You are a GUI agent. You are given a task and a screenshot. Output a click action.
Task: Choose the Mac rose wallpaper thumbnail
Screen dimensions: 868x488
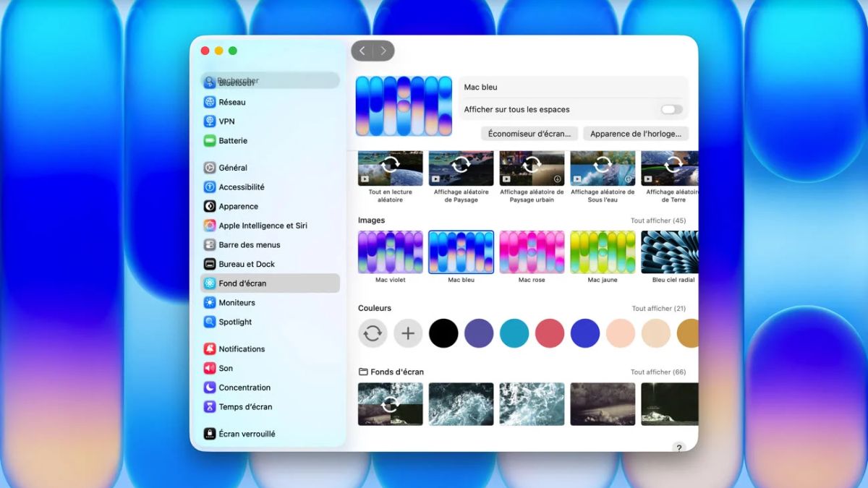pyautogui.click(x=532, y=252)
